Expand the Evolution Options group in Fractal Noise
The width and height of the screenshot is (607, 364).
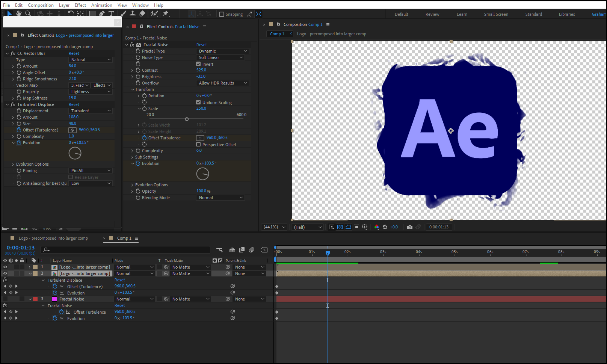tap(132, 185)
